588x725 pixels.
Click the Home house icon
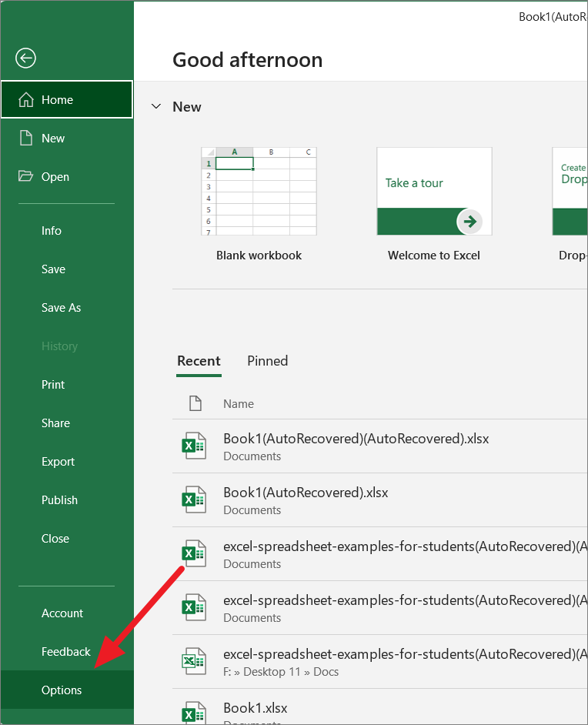click(26, 99)
